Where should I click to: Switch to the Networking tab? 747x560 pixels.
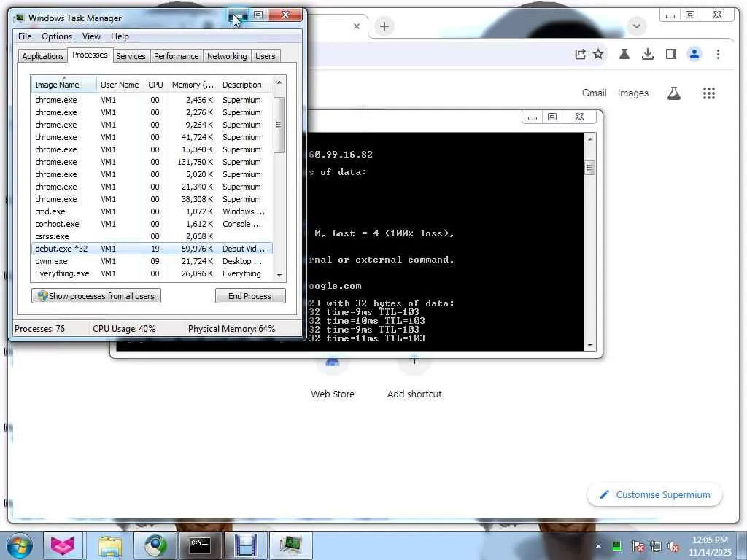click(227, 56)
